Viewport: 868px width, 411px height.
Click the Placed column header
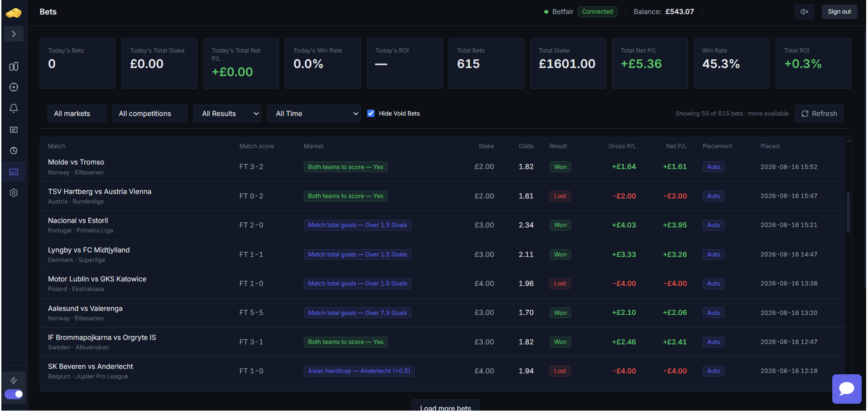[x=769, y=146]
